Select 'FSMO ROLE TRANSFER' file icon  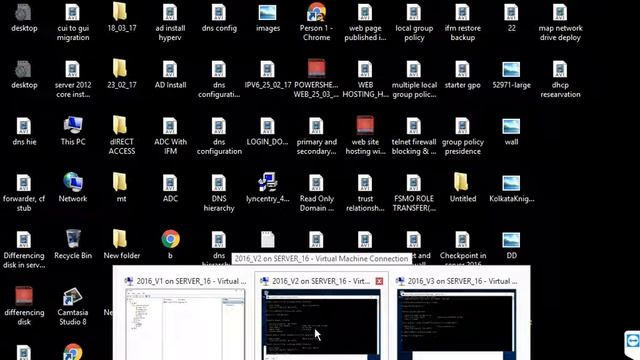click(x=414, y=183)
